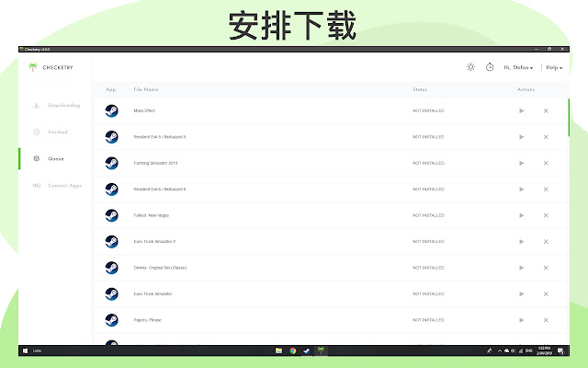Click the taskbar clock
The image size is (588, 368).
544,351
